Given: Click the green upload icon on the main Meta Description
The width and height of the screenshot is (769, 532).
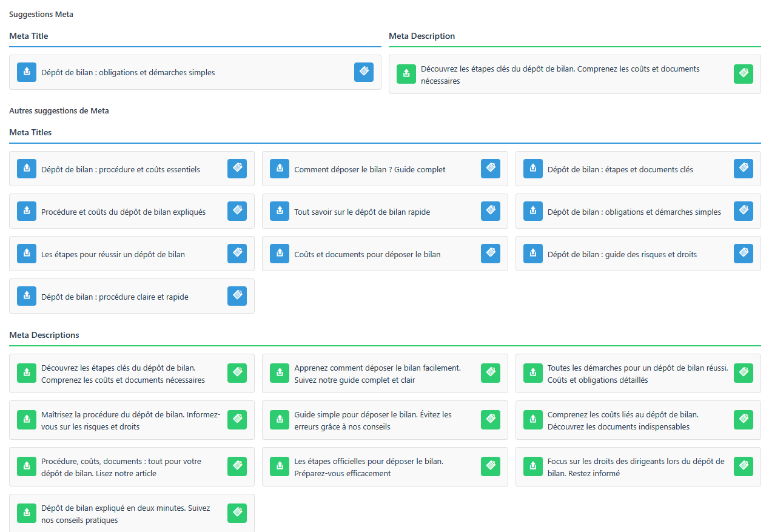Looking at the screenshot, I should (x=406, y=74).
